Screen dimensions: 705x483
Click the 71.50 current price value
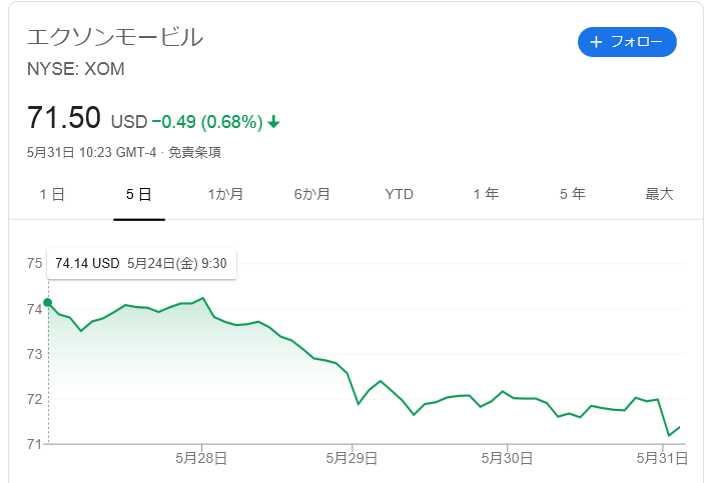pyautogui.click(x=64, y=118)
